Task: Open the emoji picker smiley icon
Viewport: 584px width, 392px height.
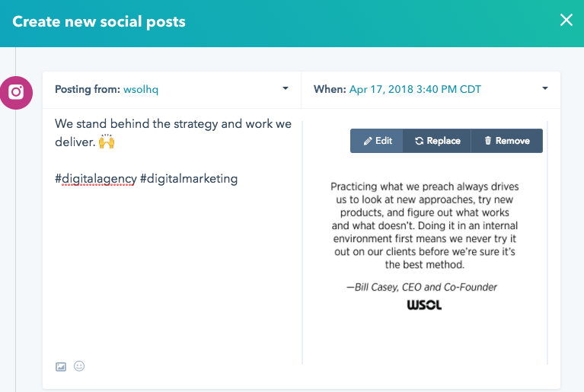Action: click(x=79, y=366)
